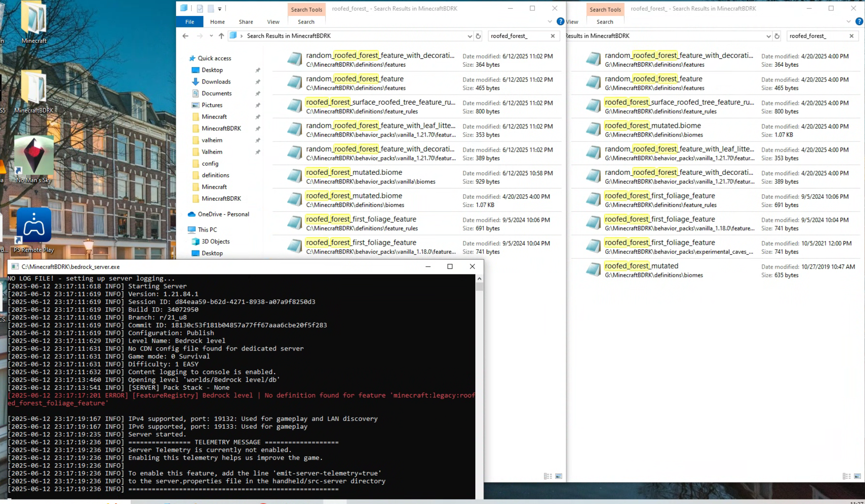Expand the left address bar history dropdown

point(470,36)
